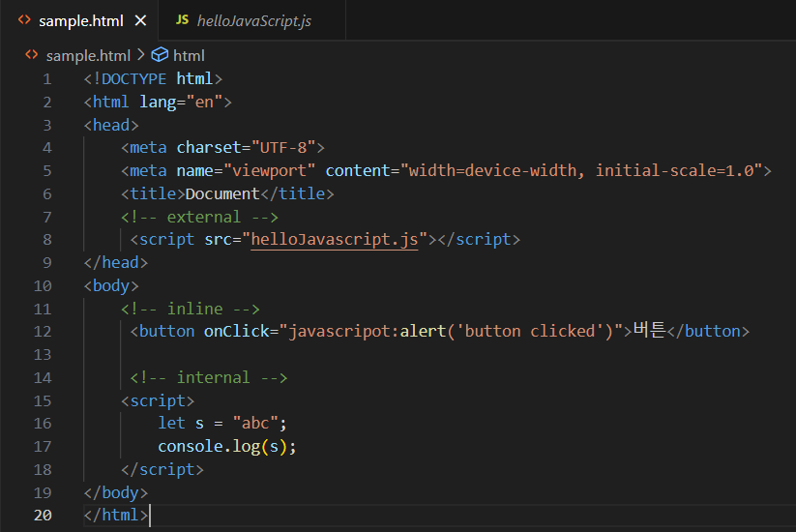The image size is (796, 532).
Task: Place cursor in the console.log(s) statement
Action: coord(227,447)
